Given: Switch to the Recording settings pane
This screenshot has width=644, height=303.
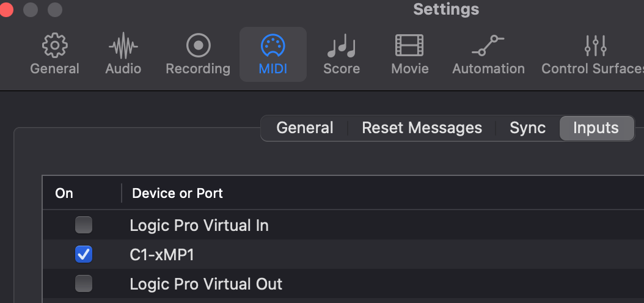Looking at the screenshot, I should [x=198, y=54].
